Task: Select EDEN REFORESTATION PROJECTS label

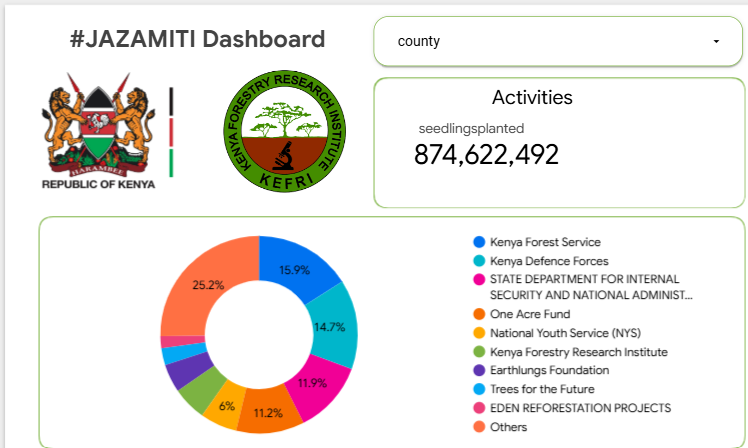Action: pos(581,408)
